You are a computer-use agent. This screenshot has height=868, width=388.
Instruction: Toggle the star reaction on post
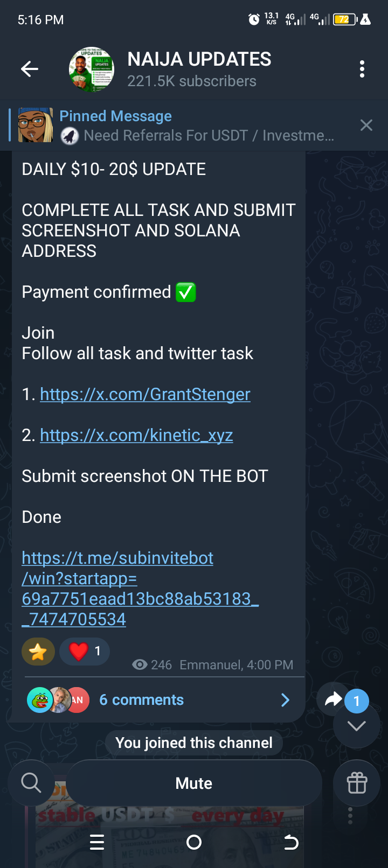point(38,652)
